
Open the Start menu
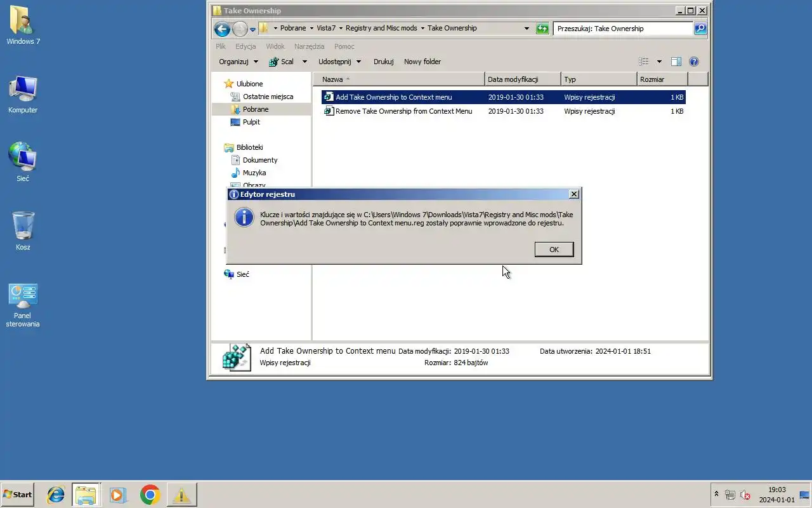point(18,495)
